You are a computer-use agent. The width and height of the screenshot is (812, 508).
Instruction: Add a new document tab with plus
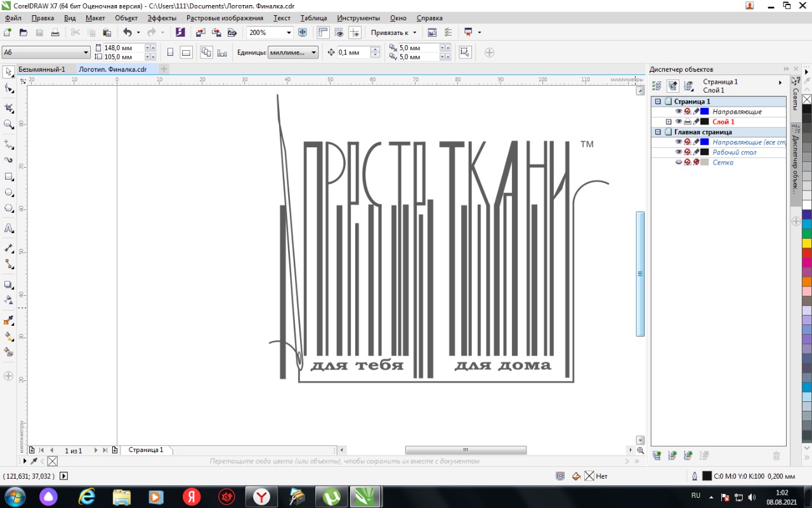[164, 69]
